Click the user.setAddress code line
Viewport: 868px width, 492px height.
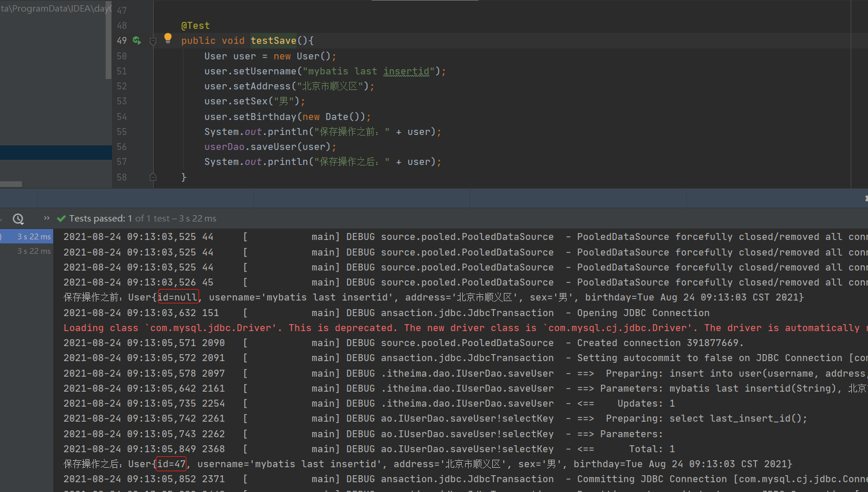(289, 86)
